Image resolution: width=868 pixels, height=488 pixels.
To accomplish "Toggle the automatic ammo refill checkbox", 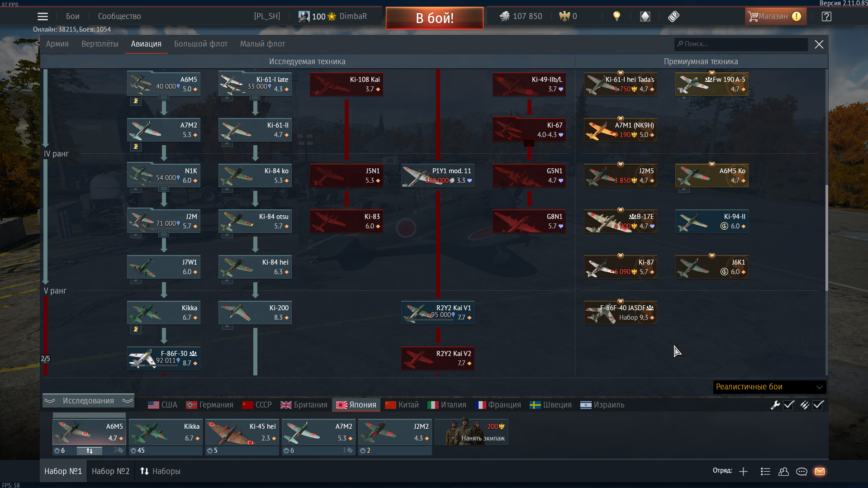I will click(818, 405).
